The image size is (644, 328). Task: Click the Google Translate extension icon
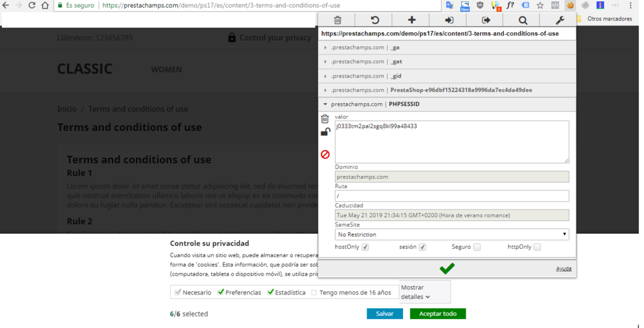[450, 5]
